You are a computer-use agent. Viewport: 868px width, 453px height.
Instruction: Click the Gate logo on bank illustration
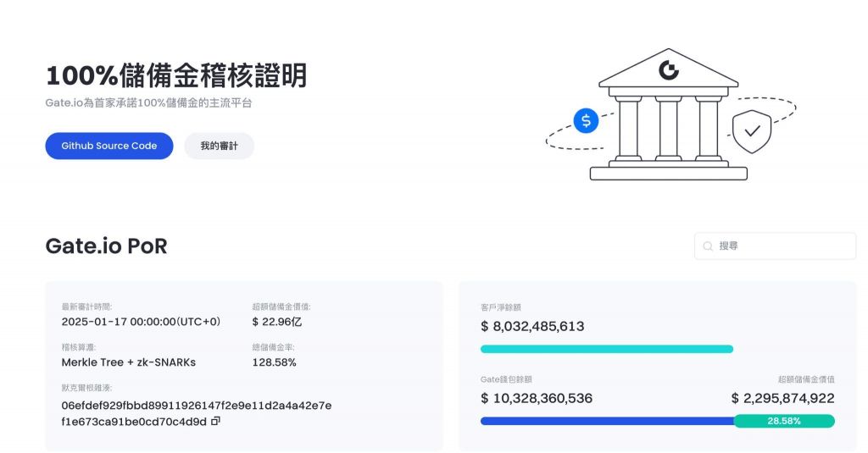point(669,70)
